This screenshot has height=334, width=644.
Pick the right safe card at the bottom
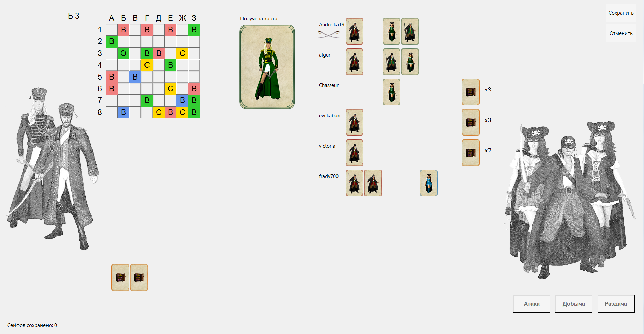click(x=139, y=277)
